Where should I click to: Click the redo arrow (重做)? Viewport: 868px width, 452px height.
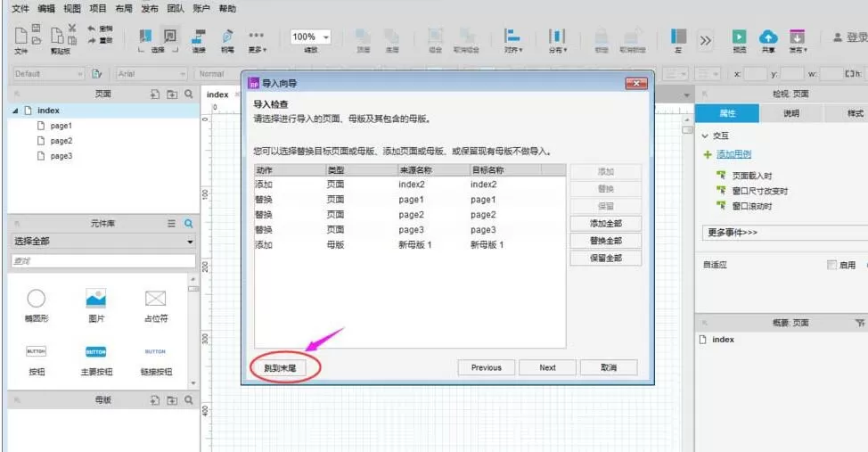(x=92, y=40)
